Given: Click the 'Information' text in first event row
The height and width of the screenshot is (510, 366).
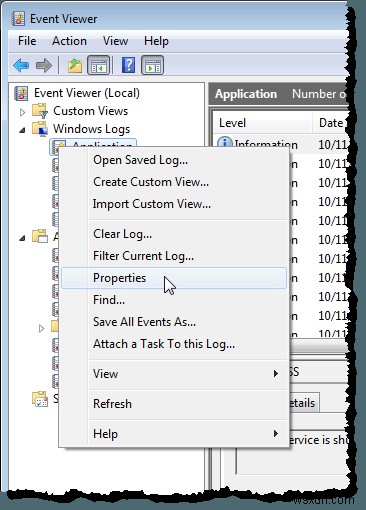Looking at the screenshot, I should tap(266, 144).
